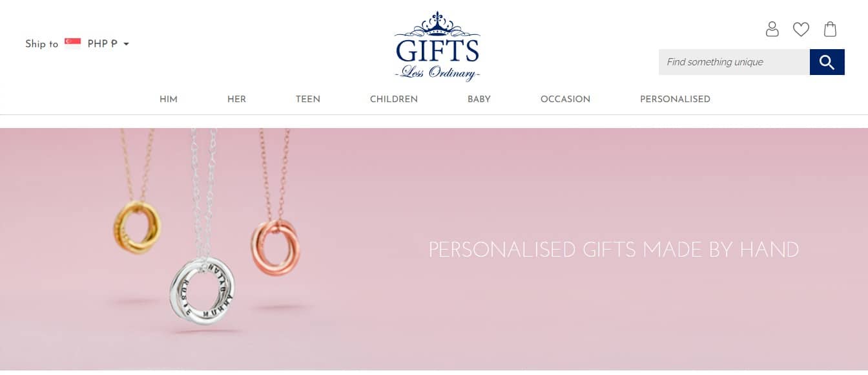Open the BABY menu

pyautogui.click(x=479, y=99)
